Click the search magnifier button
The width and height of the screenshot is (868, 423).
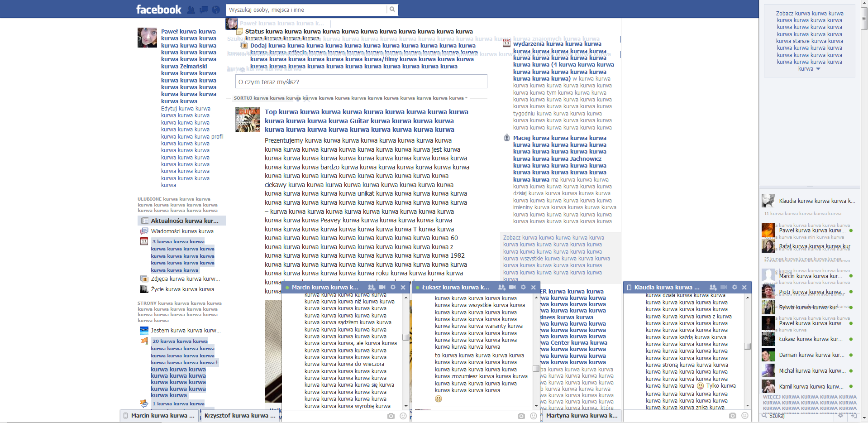pyautogui.click(x=392, y=10)
